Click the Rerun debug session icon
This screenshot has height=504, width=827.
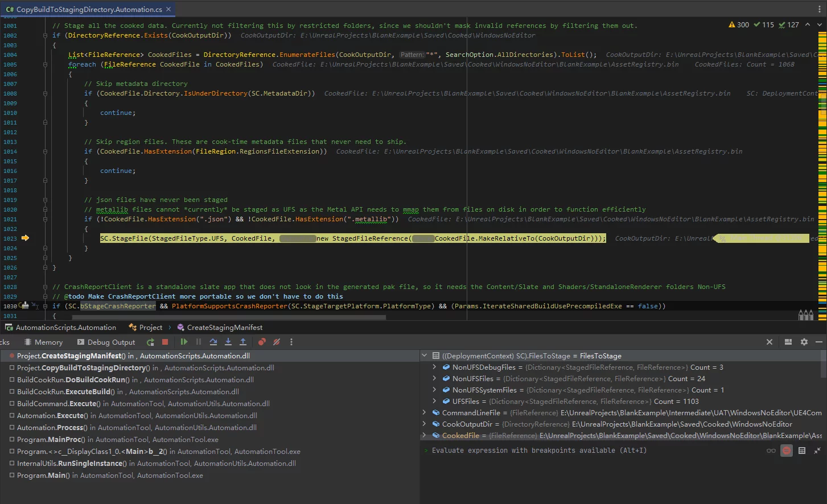click(150, 342)
